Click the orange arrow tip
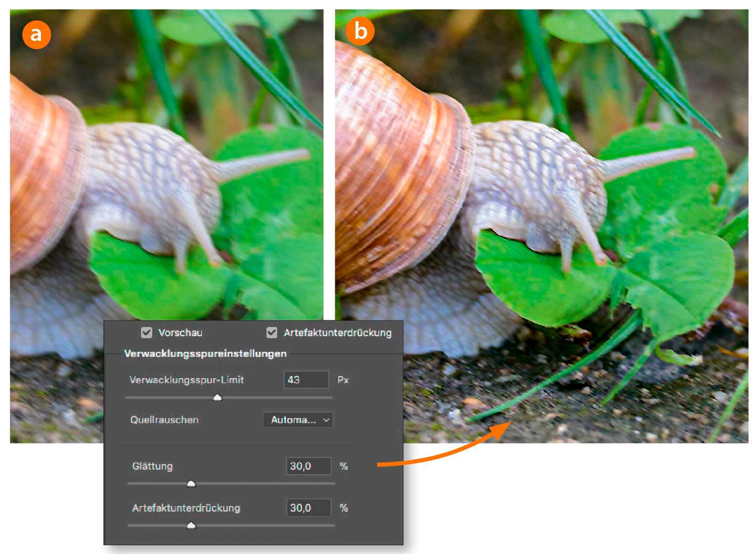Viewport: 756px width, 554px height. [506, 427]
